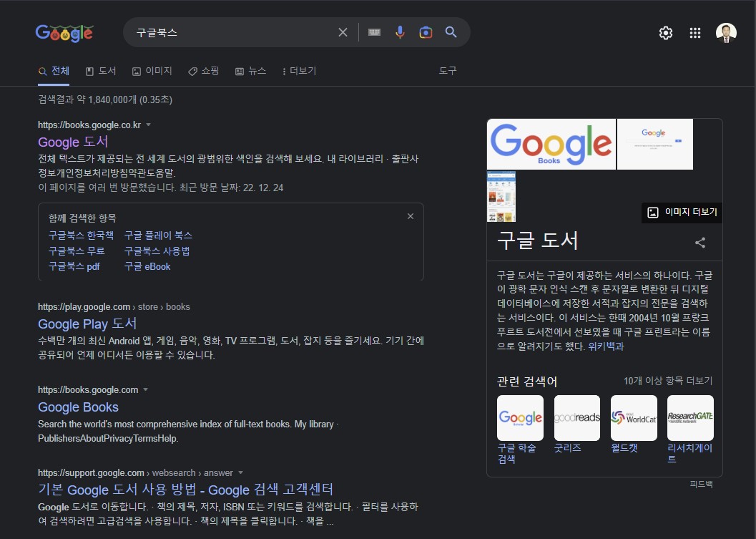Open the on-screen keyboard input tool

374,32
